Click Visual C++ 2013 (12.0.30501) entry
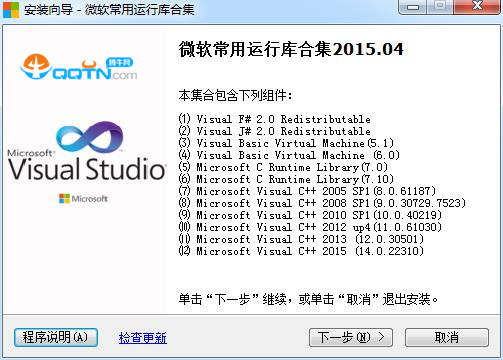Image resolution: width=503 pixels, height=360 pixels. (301, 239)
